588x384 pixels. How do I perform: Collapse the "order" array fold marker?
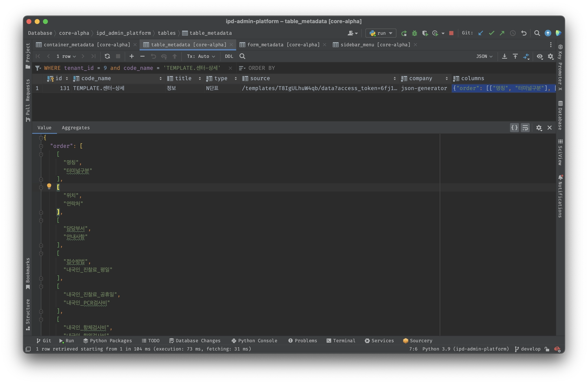coord(41,146)
